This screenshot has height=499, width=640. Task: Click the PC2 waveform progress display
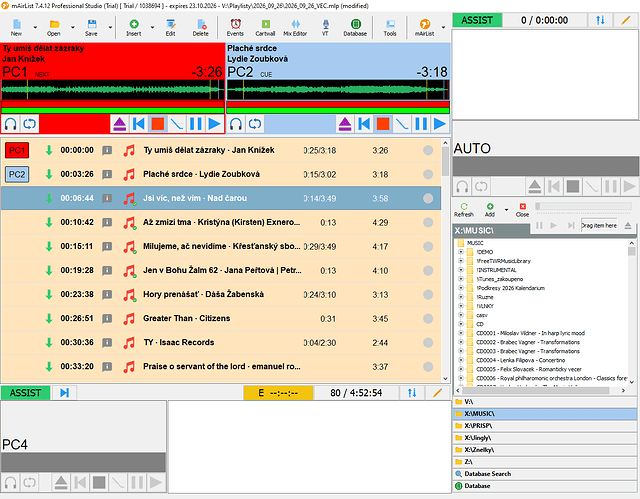point(338,90)
